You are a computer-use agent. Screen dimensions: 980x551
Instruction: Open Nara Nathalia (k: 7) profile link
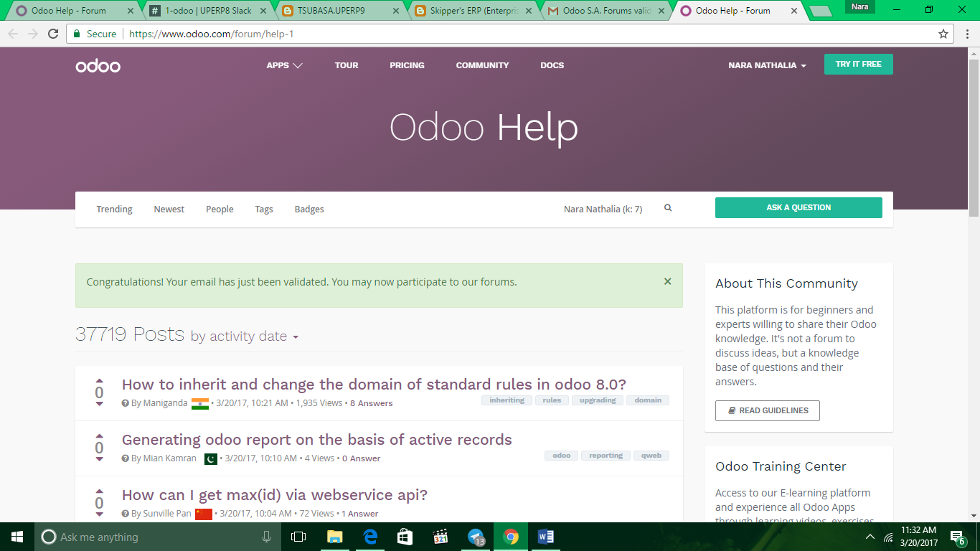pyautogui.click(x=603, y=209)
